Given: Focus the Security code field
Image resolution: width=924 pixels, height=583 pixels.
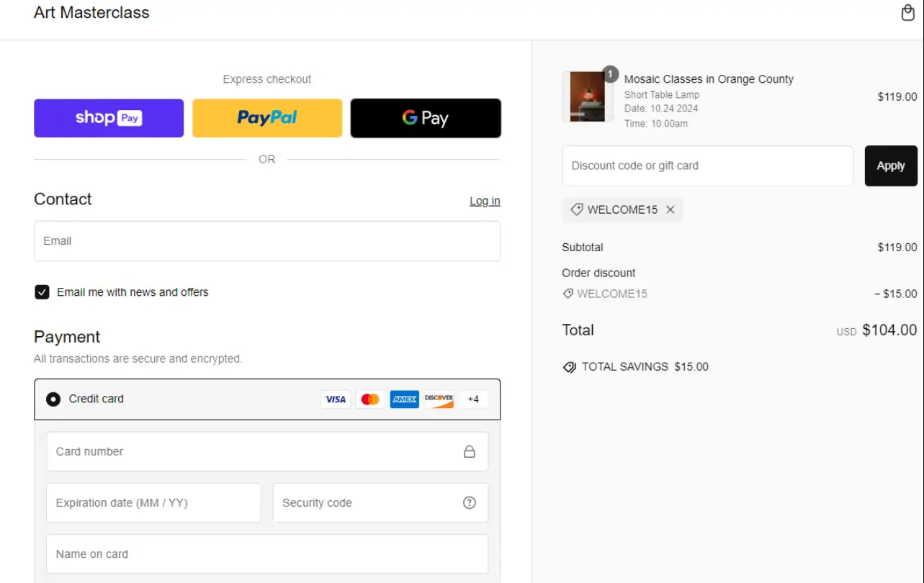Looking at the screenshot, I should (380, 503).
